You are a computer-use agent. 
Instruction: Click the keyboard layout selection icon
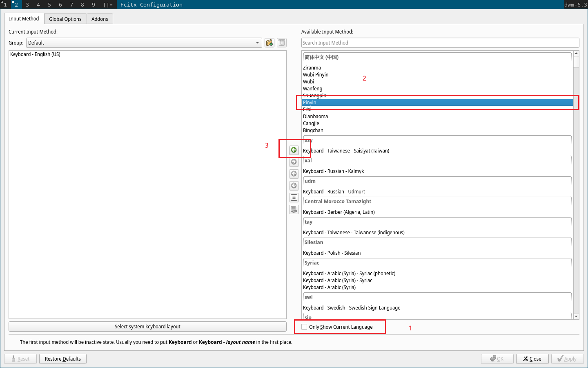[x=294, y=209]
